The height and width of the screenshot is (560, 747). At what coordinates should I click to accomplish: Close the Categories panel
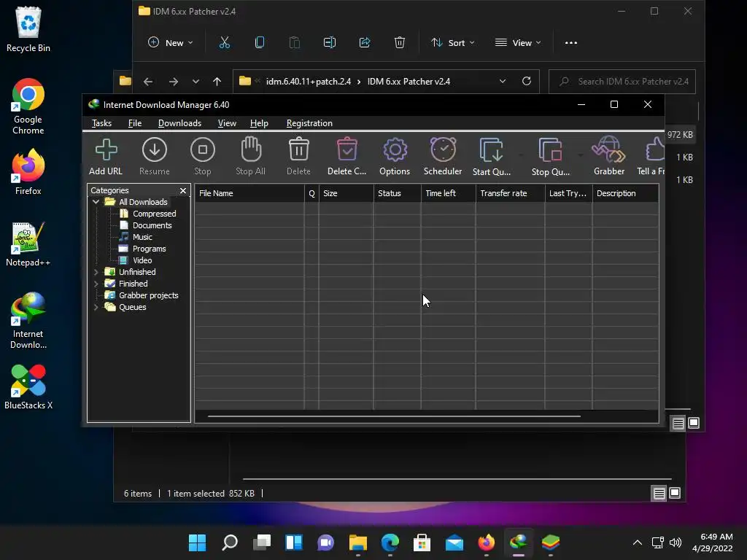pos(183,190)
